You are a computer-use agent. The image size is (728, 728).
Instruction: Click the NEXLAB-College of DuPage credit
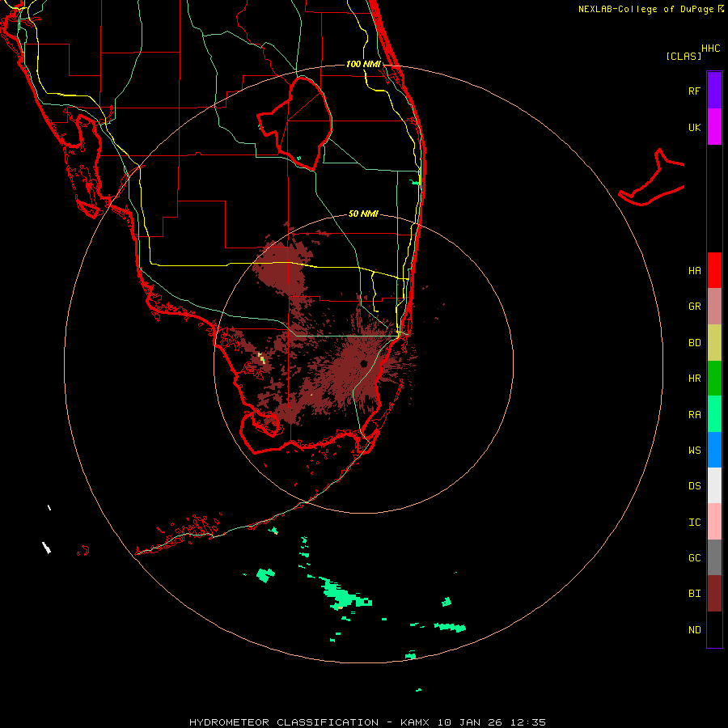click(x=651, y=9)
